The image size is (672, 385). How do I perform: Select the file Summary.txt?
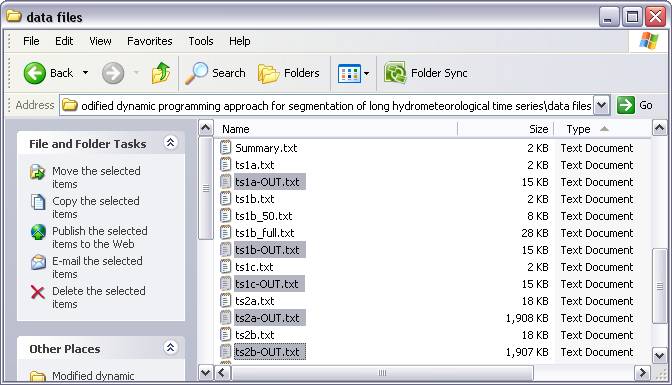coord(266,148)
